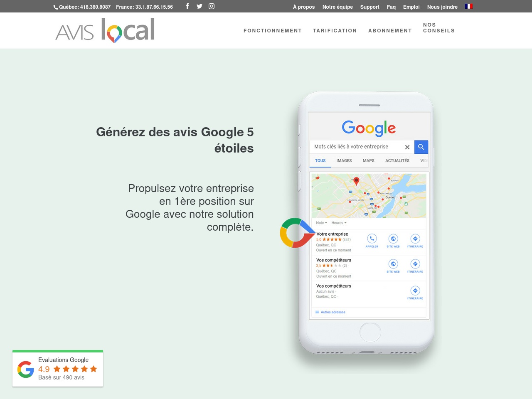Click the Appeler phone icon for Votre entreprise
Screen dimensions: 532x399
[372, 239]
